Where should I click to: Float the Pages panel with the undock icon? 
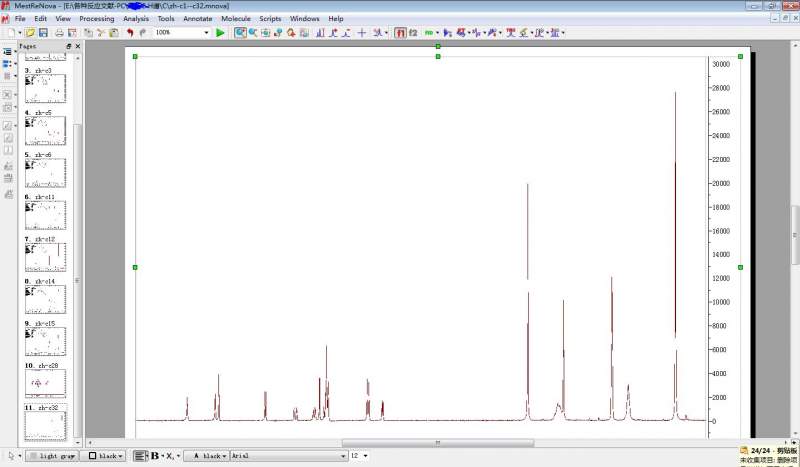69,46
